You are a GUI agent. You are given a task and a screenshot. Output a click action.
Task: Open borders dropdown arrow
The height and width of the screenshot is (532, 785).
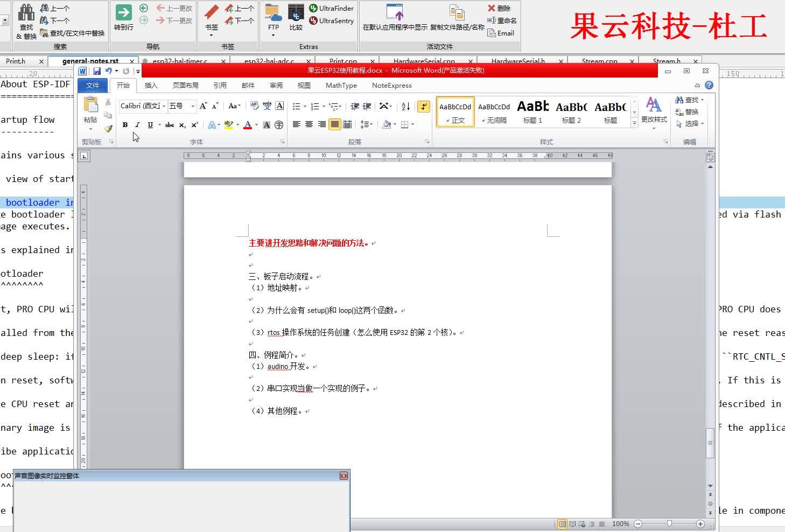(412, 124)
